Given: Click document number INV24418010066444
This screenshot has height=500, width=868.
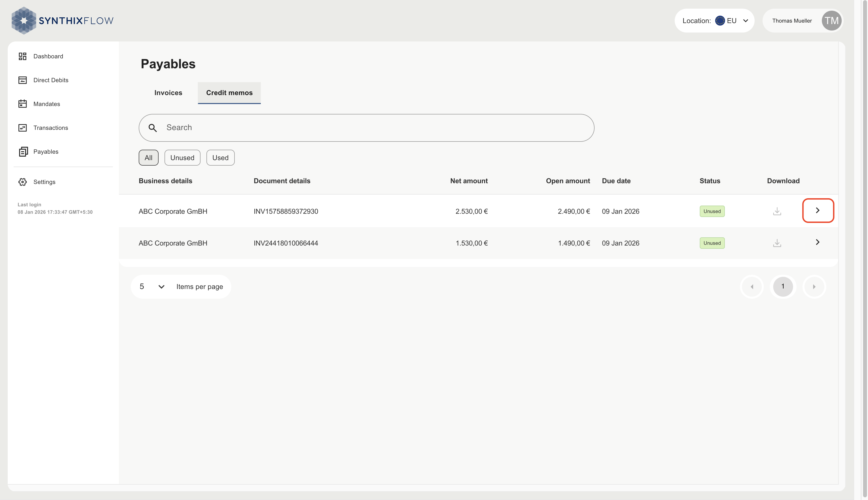Looking at the screenshot, I should pyautogui.click(x=286, y=243).
